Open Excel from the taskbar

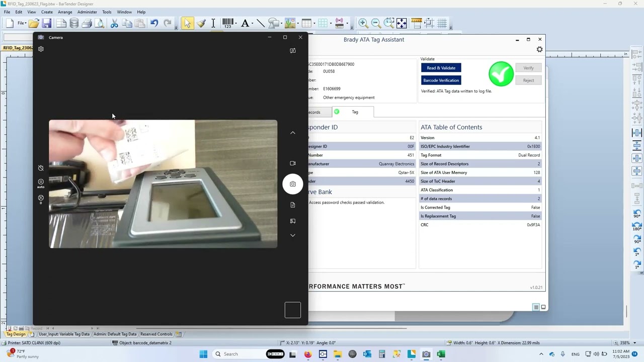click(441, 354)
